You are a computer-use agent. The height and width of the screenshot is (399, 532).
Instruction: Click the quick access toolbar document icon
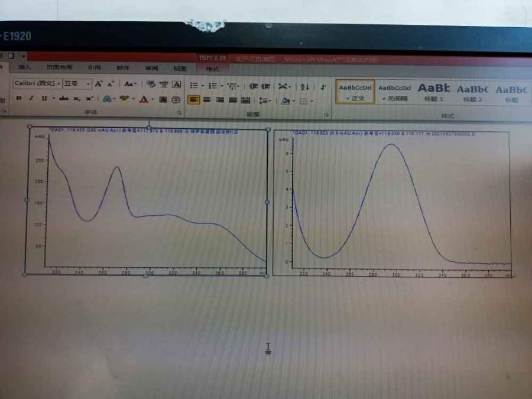(12, 56)
